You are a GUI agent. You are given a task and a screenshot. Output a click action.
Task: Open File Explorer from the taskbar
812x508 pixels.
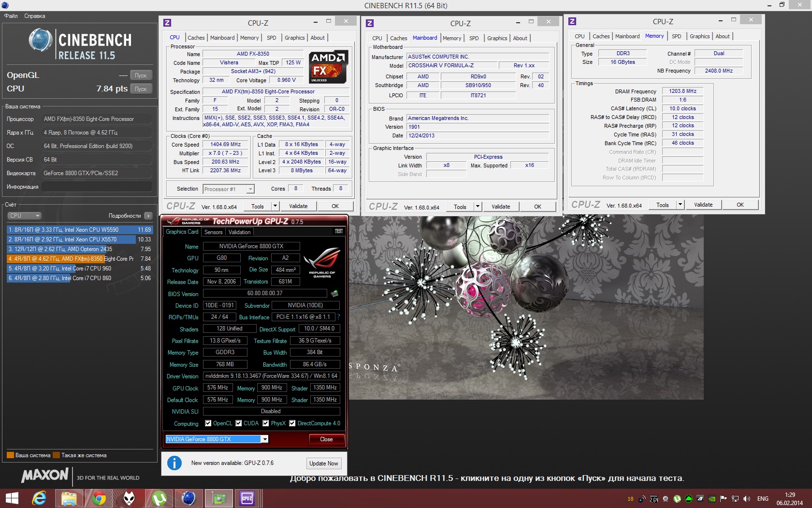69,498
